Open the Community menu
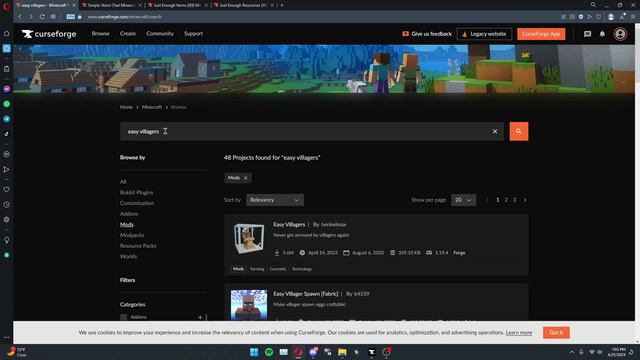The height and width of the screenshot is (360, 640). click(x=160, y=33)
